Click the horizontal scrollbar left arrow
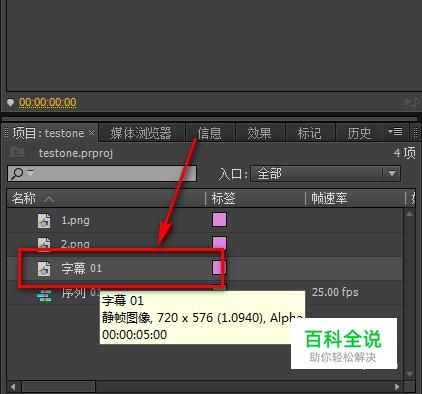This screenshot has height=394, width=422. (x=13, y=387)
